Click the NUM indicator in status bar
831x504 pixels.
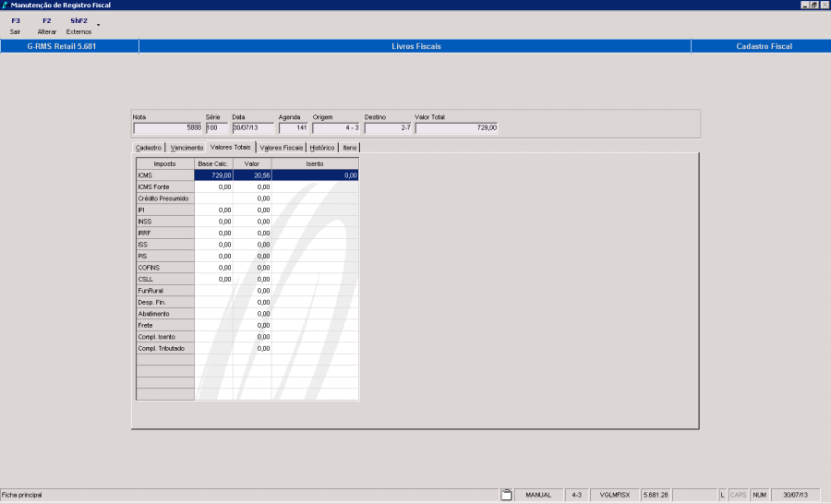coord(760,495)
